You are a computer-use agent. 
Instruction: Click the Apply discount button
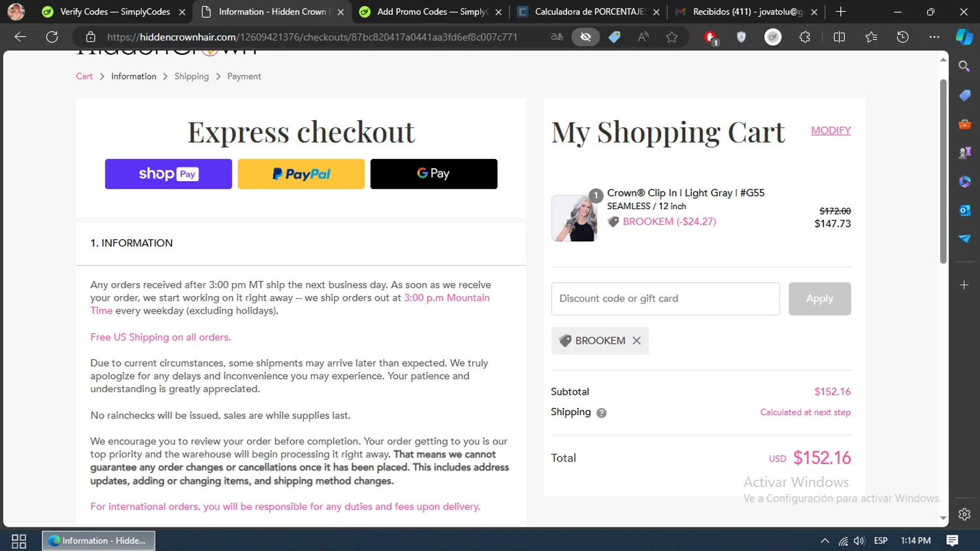pyautogui.click(x=819, y=299)
